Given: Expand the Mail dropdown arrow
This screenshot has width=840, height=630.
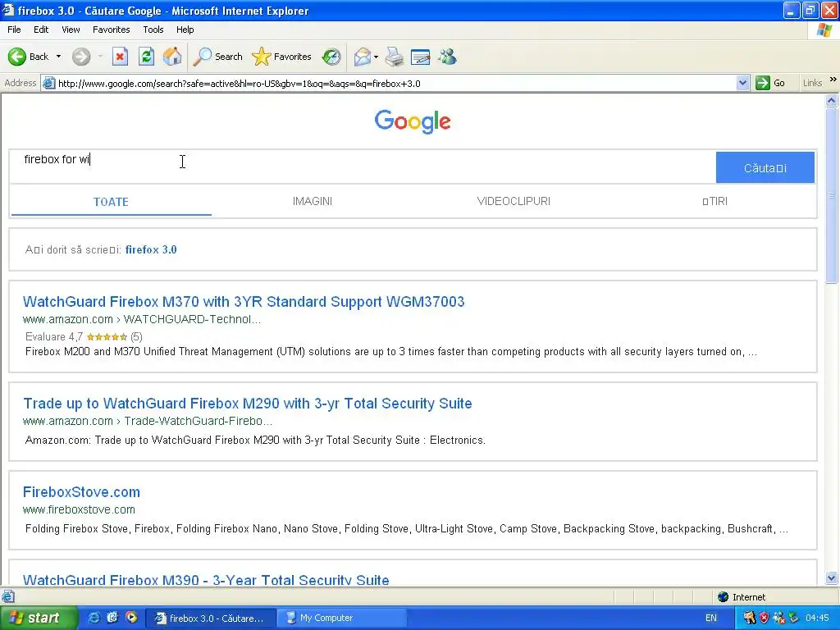Looking at the screenshot, I should (376, 57).
